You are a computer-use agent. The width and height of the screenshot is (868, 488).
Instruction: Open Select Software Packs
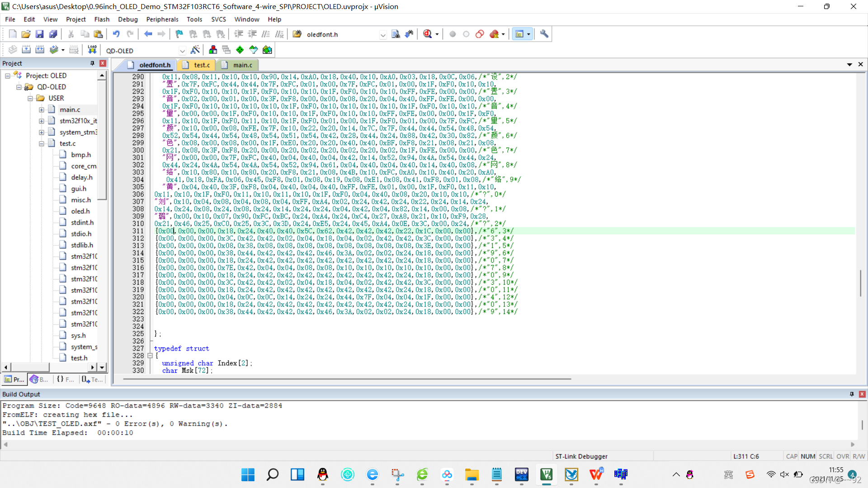(x=254, y=50)
